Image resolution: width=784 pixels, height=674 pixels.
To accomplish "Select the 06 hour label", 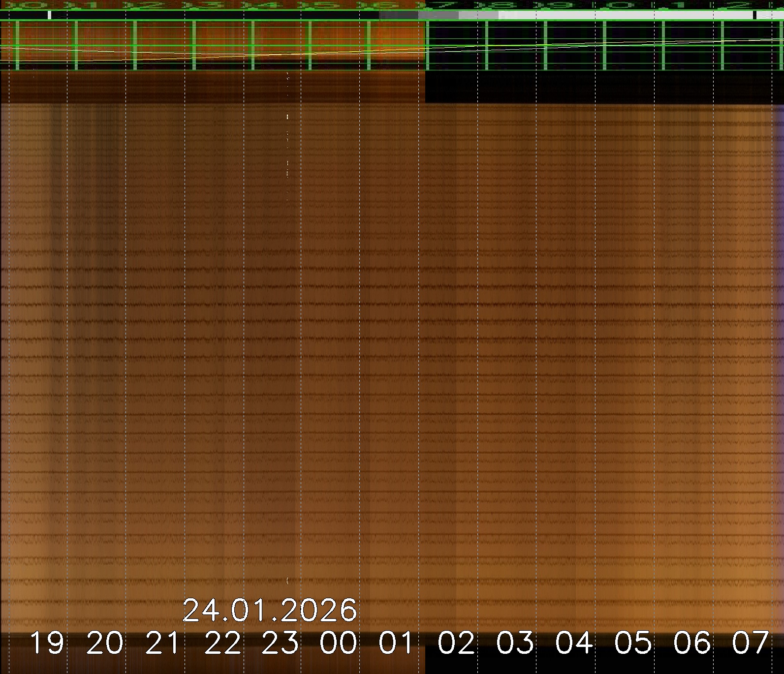I will pyautogui.click(x=692, y=643).
